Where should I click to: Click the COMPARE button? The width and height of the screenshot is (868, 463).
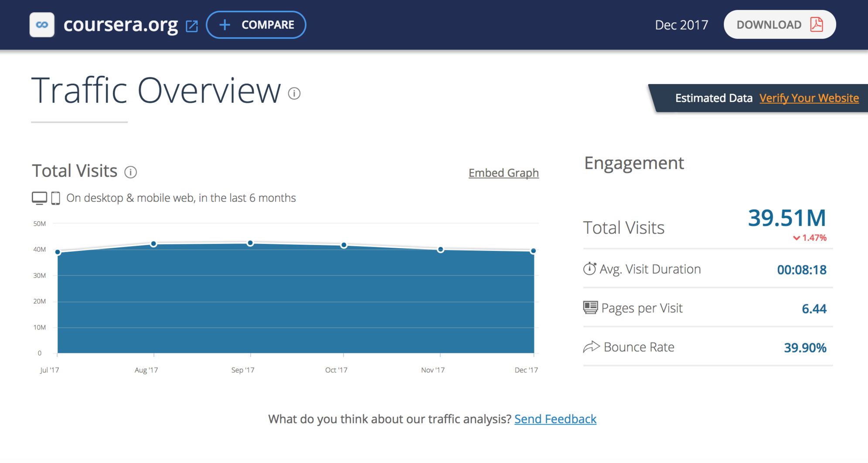(256, 25)
